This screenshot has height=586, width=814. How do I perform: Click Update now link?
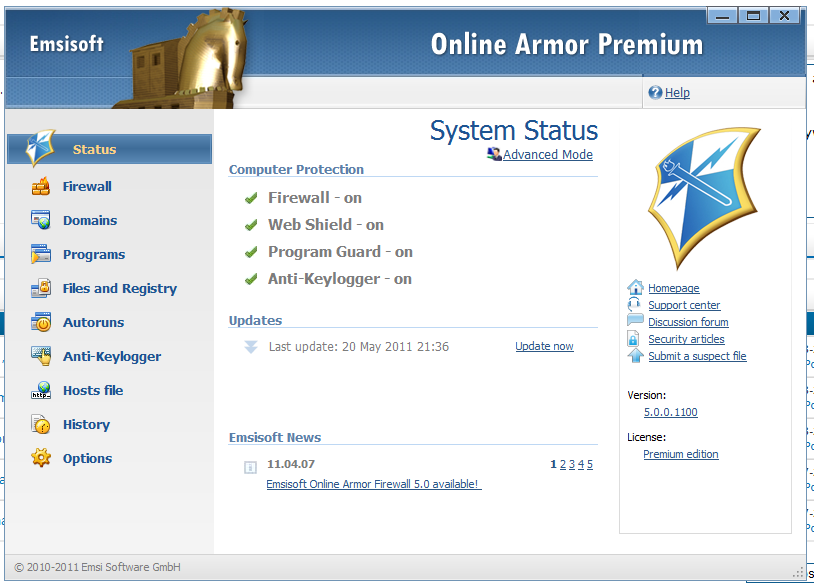pyautogui.click(x=544, y=346)
